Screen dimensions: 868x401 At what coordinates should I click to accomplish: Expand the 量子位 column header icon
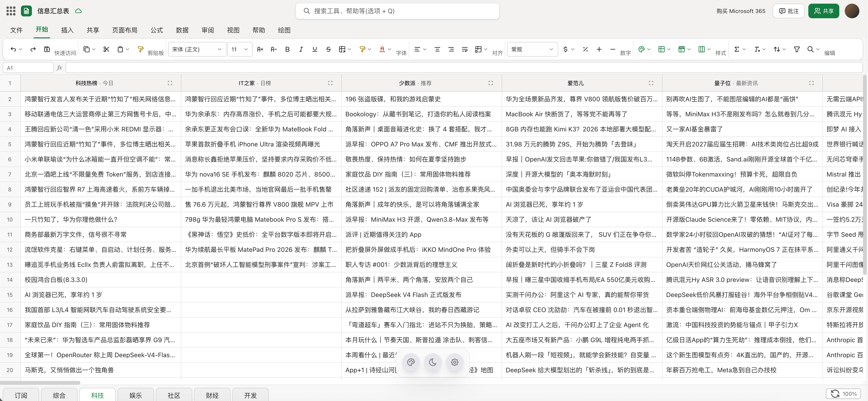point(812,83)
